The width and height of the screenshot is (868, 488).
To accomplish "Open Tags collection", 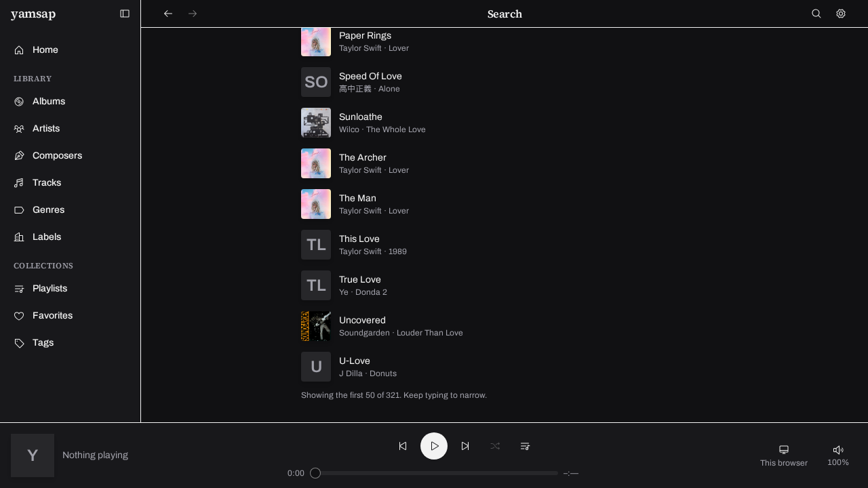I will click(x=71, y=343).
